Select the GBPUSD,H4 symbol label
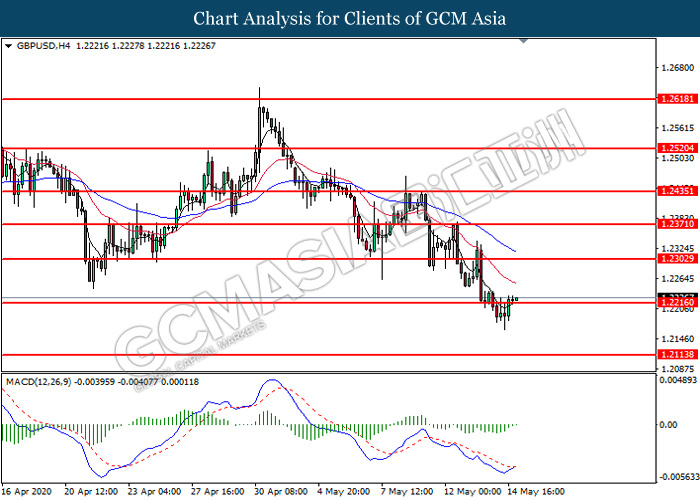 click(x=43, y=46)
